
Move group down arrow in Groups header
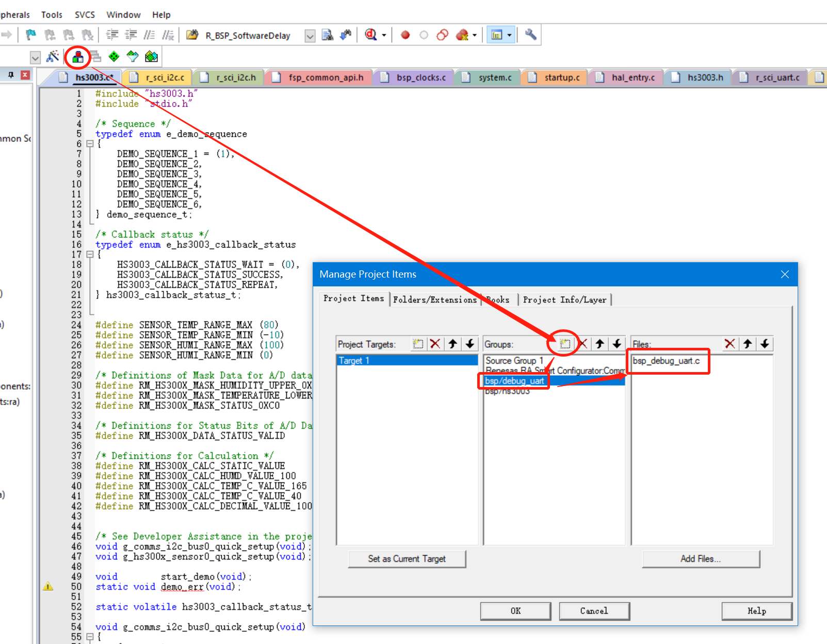(x=617, y=344)
